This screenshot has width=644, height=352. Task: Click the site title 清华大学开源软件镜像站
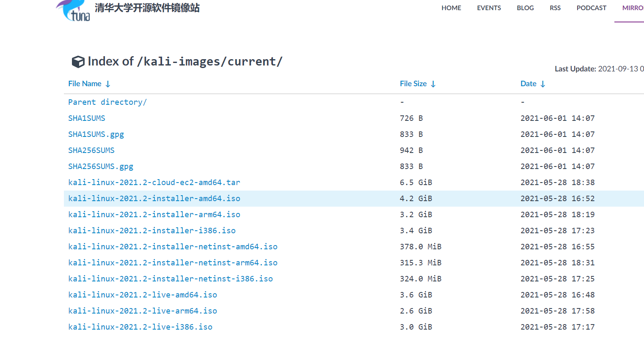(x=147, y=8)
